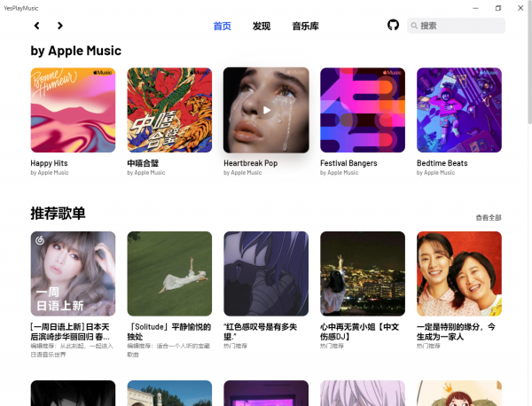Image resolution: width=532 pixels, height=406 pixels.
Task: Open 查看全部 for recommended playlists
Action: pyautogui.click(x=489, y=217)
